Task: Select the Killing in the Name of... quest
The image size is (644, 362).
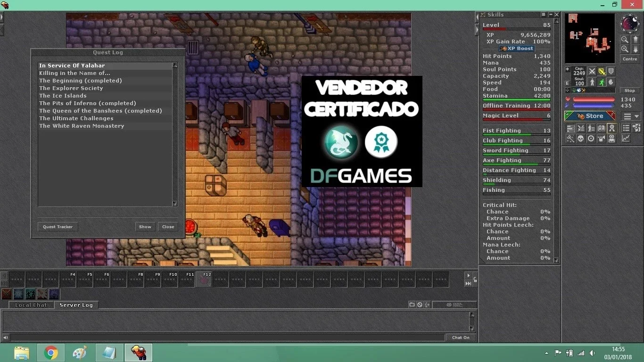Action: tap(105, 73)
